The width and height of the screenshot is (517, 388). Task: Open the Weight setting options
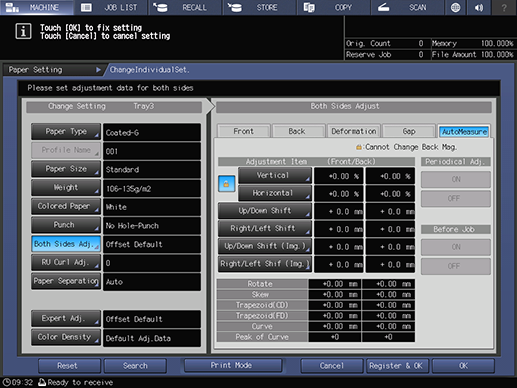click(x=66, y=188)
